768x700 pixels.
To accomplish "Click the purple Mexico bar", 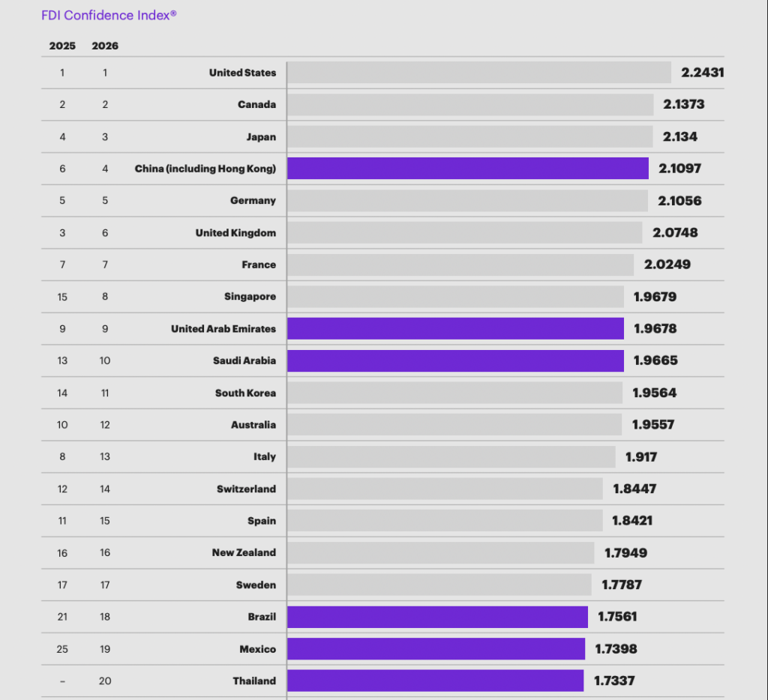I will point(436,649).
